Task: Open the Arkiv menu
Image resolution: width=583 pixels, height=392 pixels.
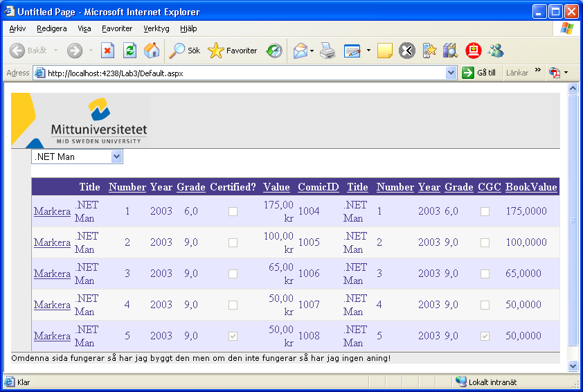Action: tap(17, 28)
